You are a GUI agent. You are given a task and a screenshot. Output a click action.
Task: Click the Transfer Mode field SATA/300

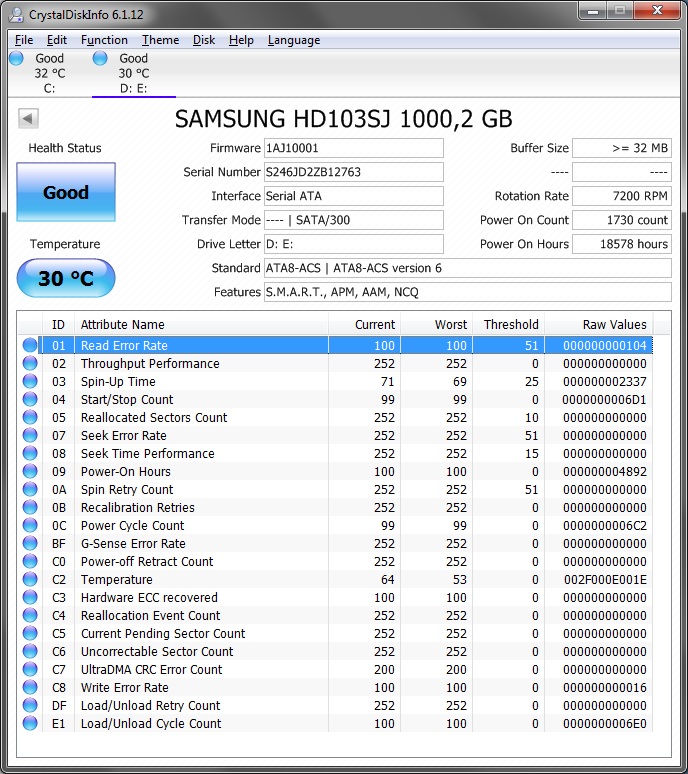point(353,220)
